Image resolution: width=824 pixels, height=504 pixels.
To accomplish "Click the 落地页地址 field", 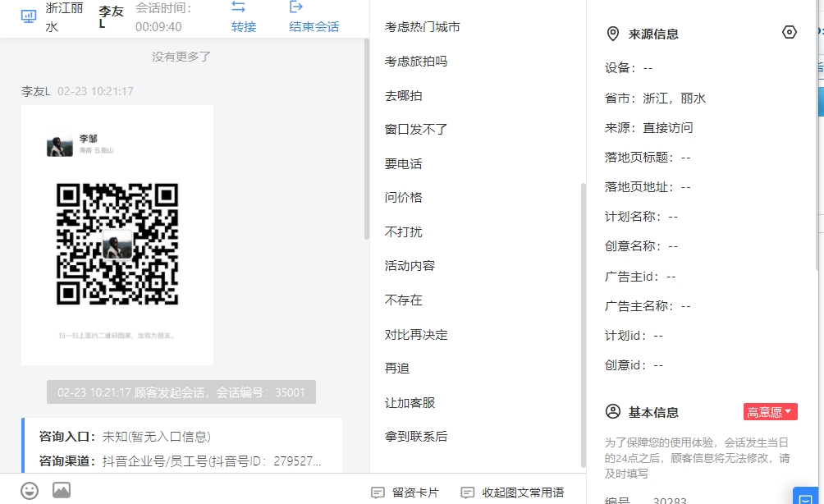I will 648,187.
